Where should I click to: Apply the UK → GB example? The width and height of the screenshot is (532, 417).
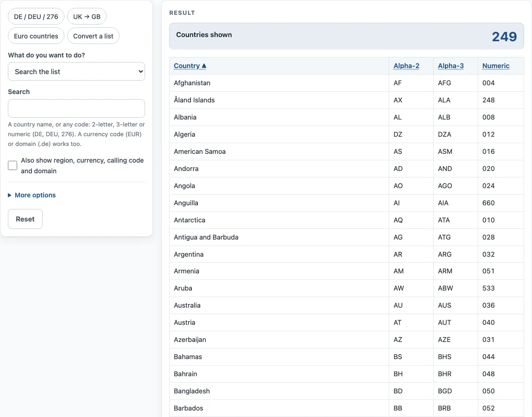[x=87, y=17]
